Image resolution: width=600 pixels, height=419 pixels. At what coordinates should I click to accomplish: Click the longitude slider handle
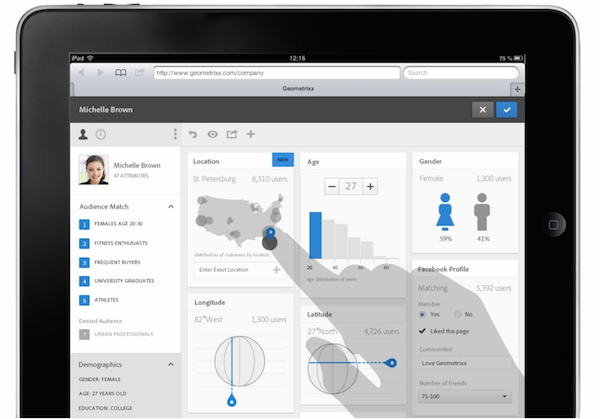click(x=232, y=401)
